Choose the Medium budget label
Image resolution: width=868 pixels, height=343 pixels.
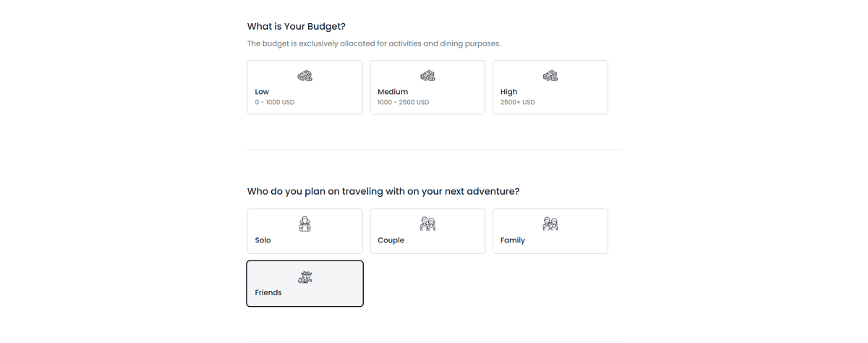pos(393,92)
